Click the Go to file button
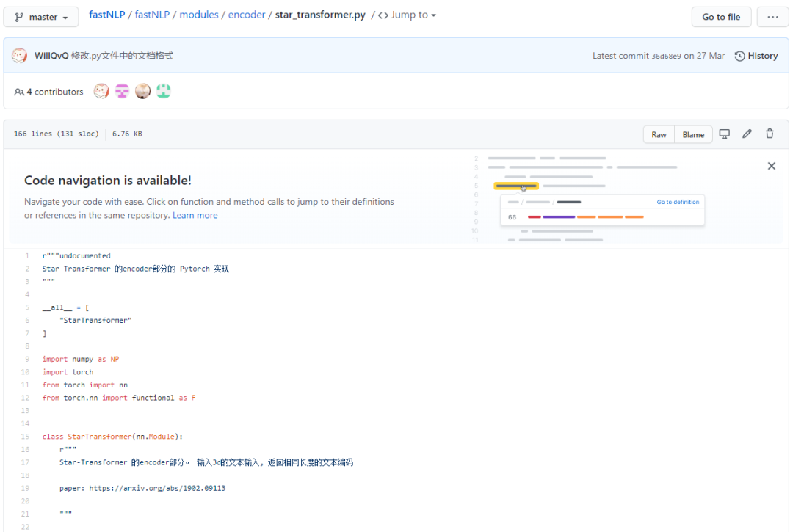793x532 pixels. (x=721, y=17)
